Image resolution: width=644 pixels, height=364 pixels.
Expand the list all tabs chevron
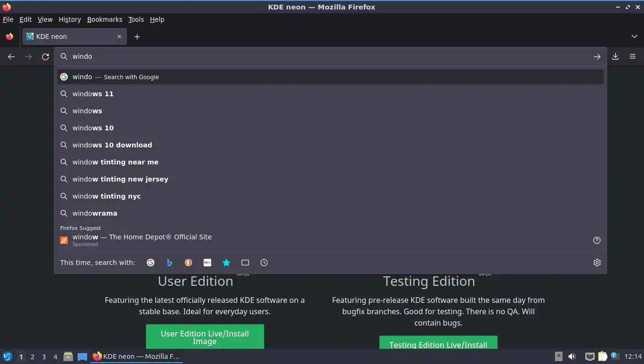pos(635,36)
